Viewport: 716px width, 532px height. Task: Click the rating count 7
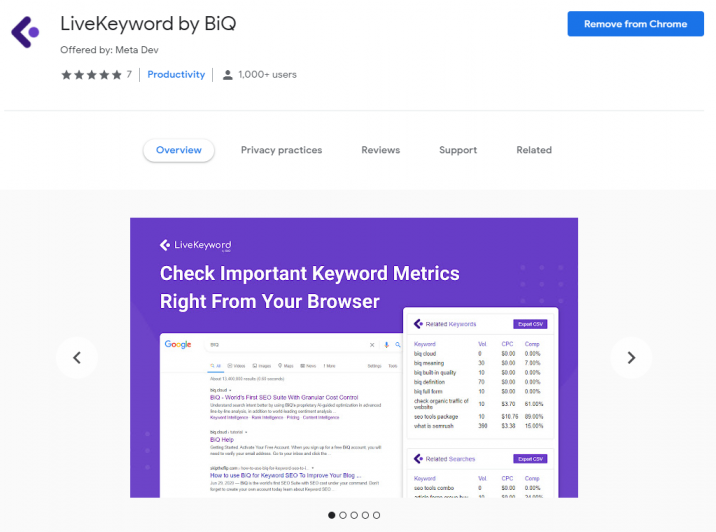click(x=129, y=74)
